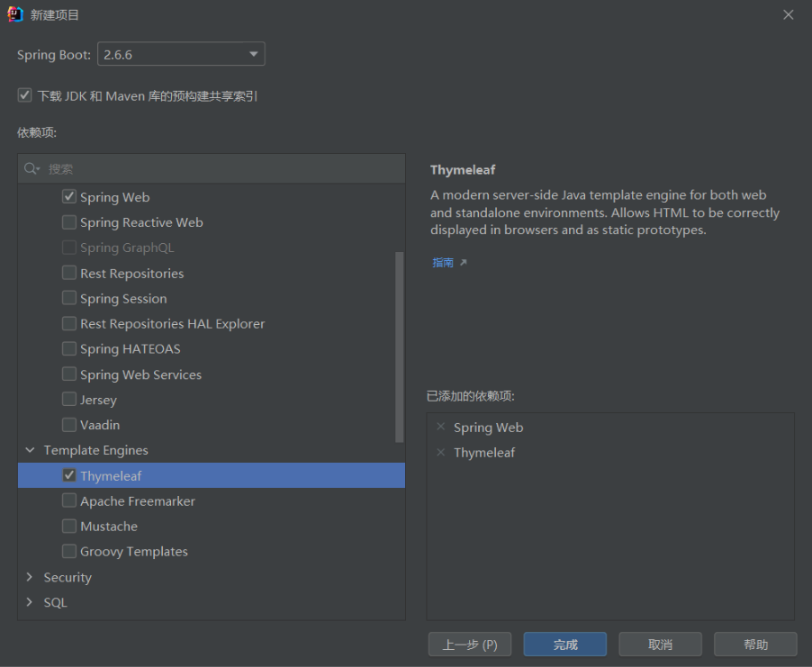Click the Vaadin label

pos(100,425)
